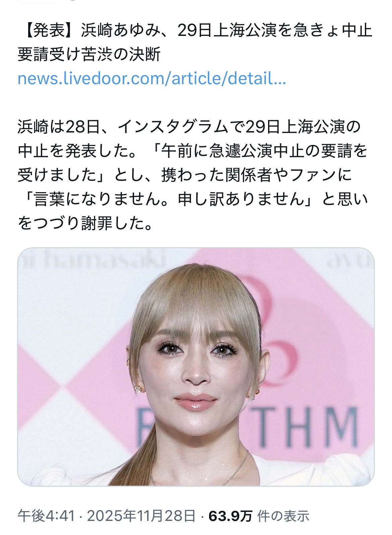This screenshot has width=392, height=535.
Task: Click final line をつづり謝罪した
Action: [85, 224]
